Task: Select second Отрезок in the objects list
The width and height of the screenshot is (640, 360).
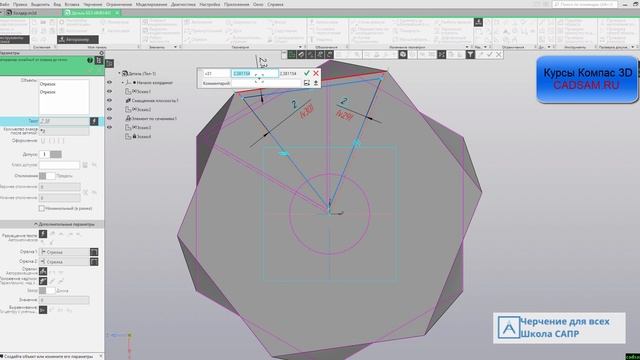Action: point(48,92)
